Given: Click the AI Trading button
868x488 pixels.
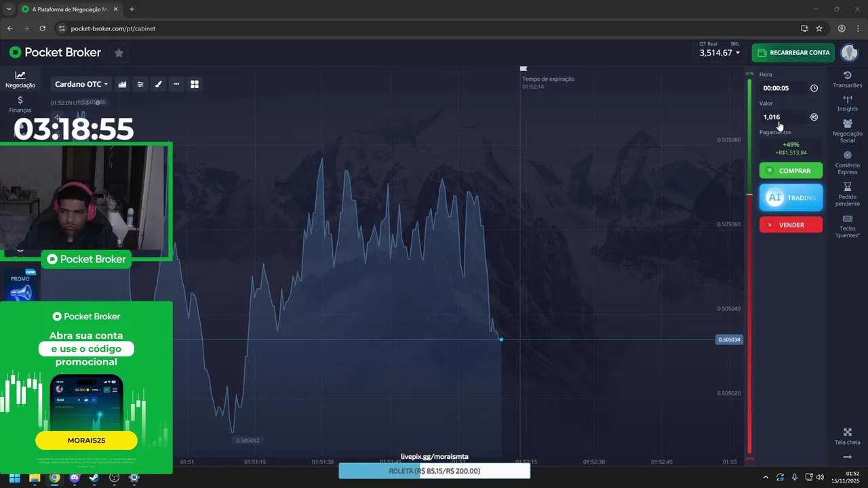Looking at the screenshot, I should click(791, 198).
